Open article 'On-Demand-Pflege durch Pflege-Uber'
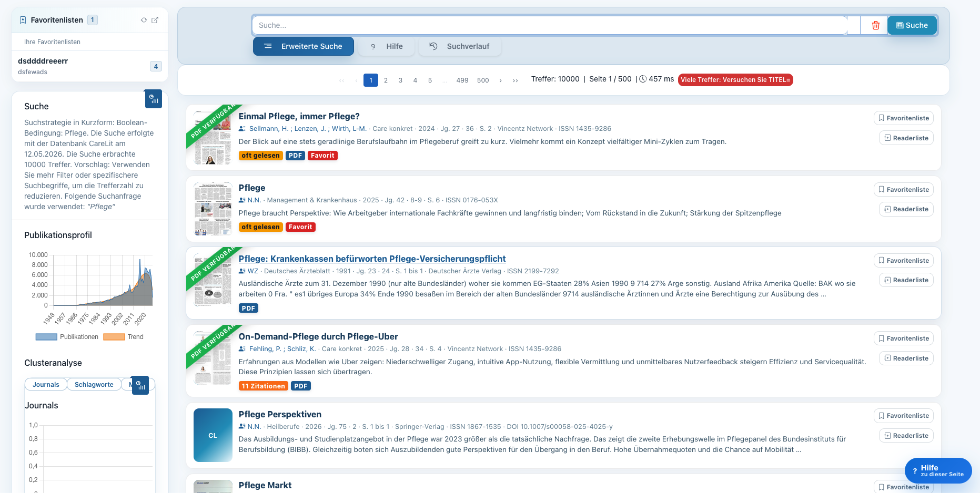 [x=318, y=337]
